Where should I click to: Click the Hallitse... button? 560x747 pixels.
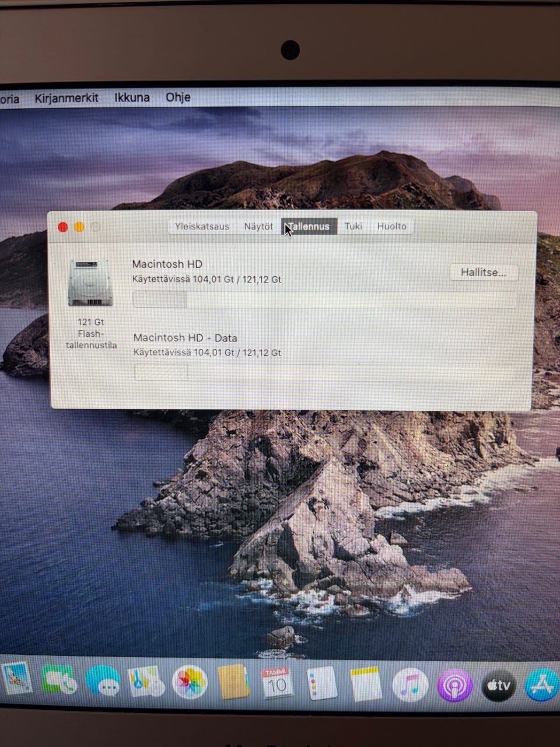pos(483,273)
